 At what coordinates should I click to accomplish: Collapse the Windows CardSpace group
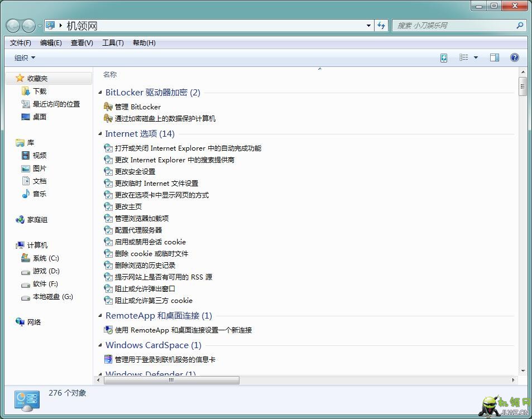coord(100,345)
